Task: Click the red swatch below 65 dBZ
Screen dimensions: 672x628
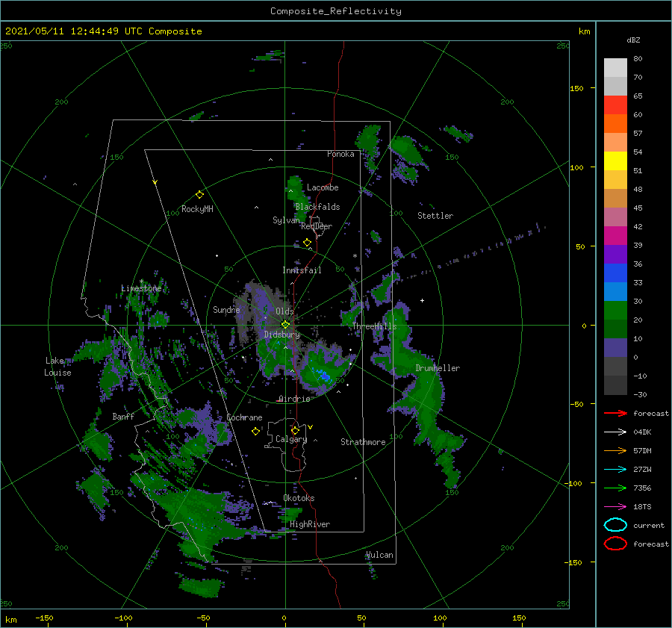Action: (x=615, y=105)
